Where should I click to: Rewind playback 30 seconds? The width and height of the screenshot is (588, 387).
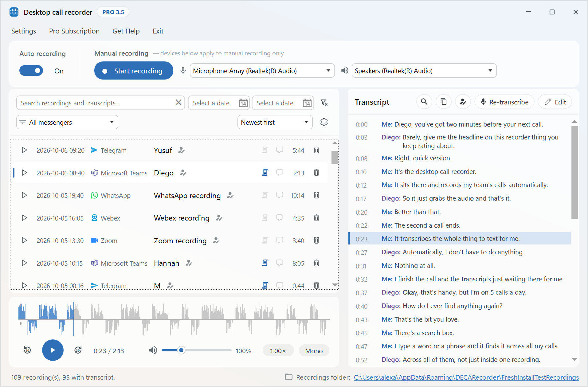point(27,350)
